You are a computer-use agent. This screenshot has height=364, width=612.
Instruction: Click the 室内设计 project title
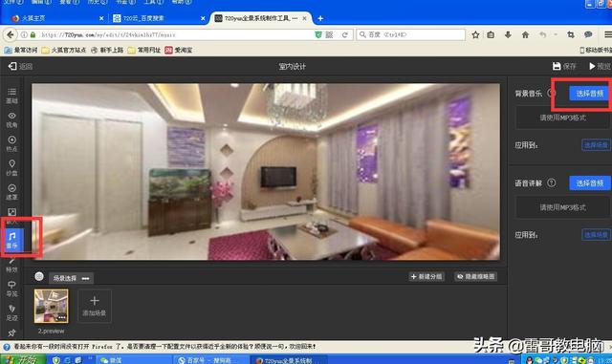[292, 66]
